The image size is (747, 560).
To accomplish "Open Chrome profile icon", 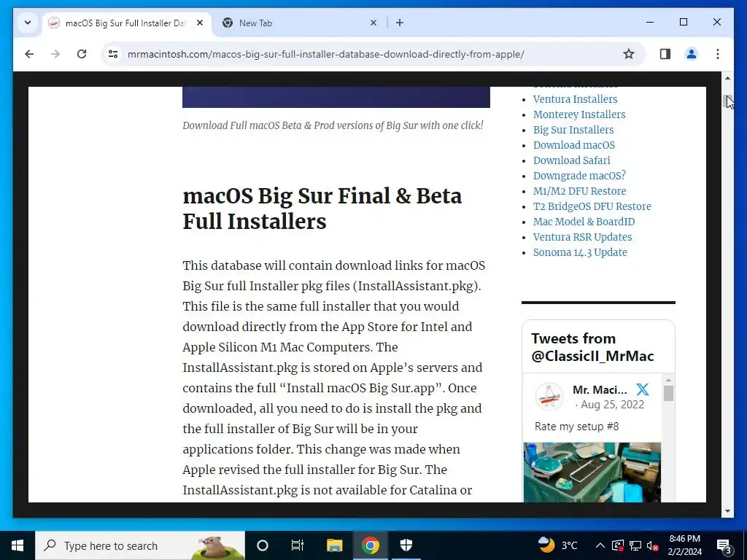I will click(x=692, y=54).
